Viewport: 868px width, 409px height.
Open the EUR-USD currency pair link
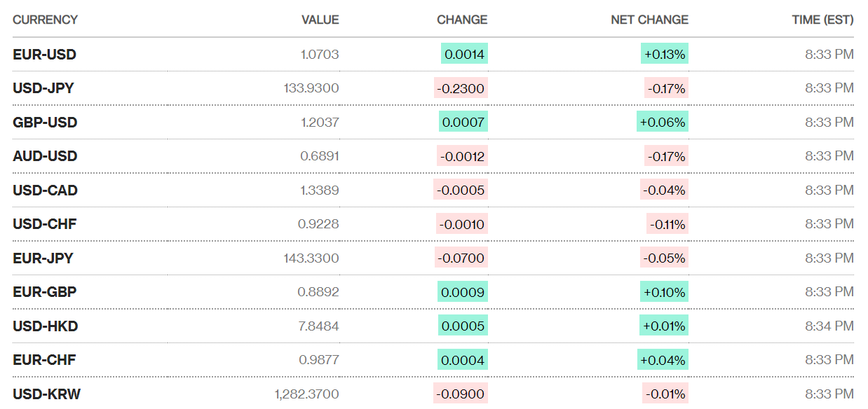pyautogui.click(x=44, y=55)
